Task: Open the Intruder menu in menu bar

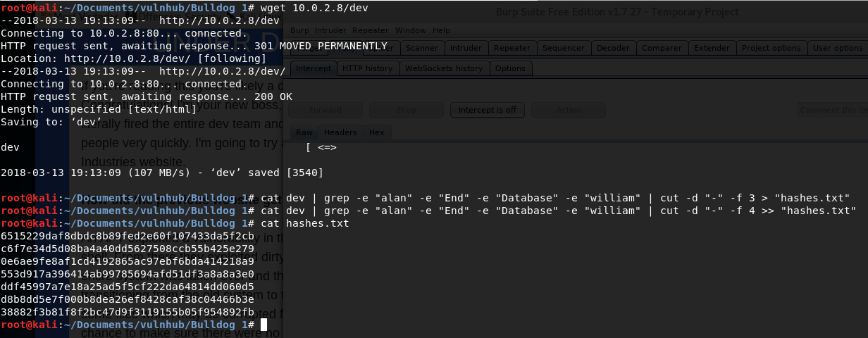Action: click(330, 31)
